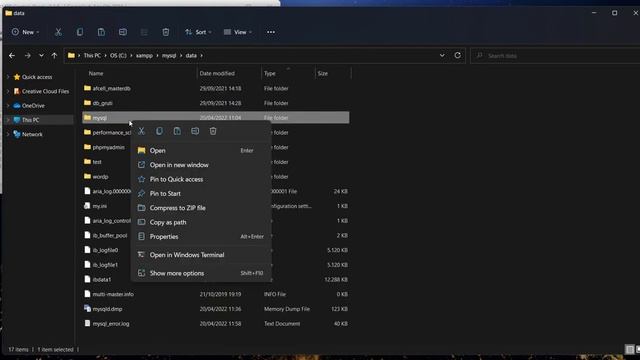640x360 pixels.
Task: Expand the Quick access tree node
Action: 8,77
